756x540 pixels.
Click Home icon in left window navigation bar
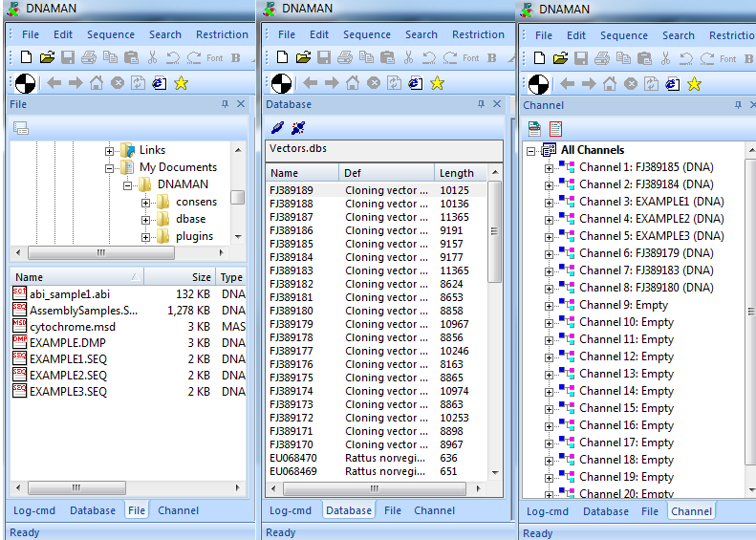[97, 83]
